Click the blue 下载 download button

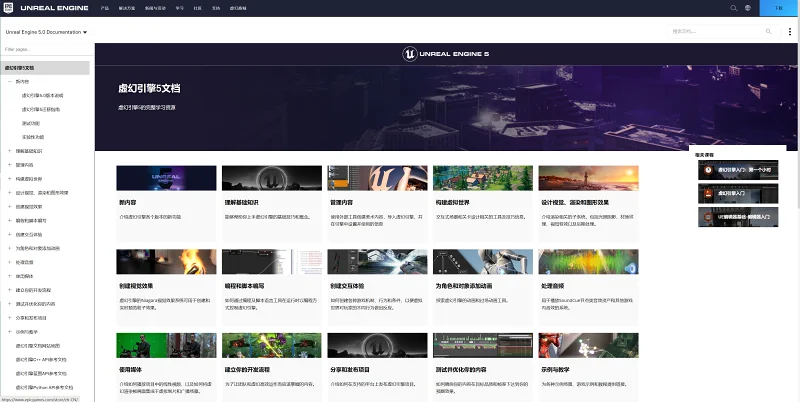click(779, 8)
